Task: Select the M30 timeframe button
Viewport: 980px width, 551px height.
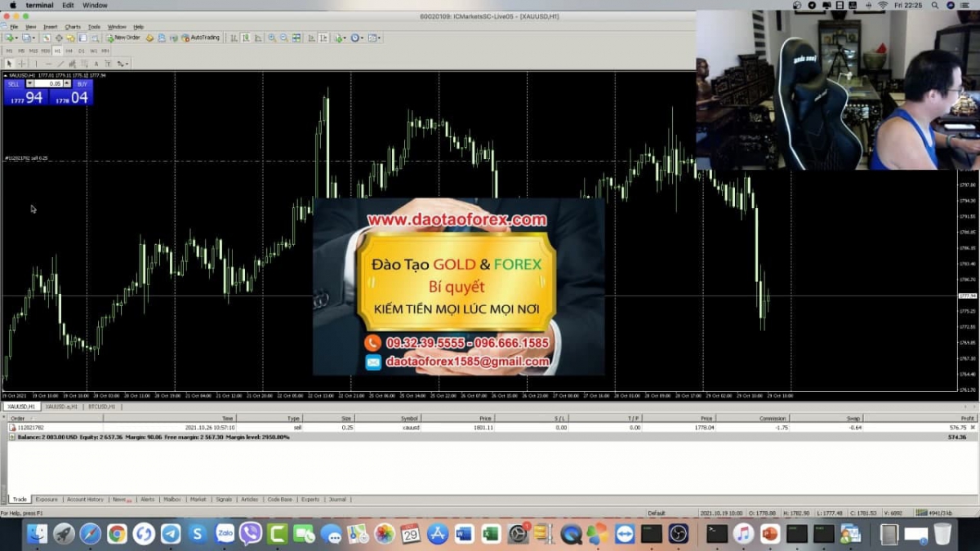Action: (46, 51)
